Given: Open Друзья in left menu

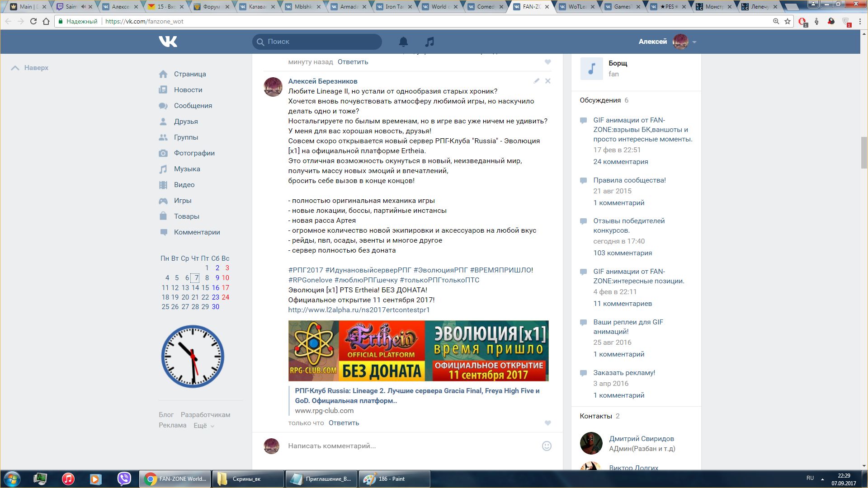Looking at the screenshot, I should coord(186,122).
